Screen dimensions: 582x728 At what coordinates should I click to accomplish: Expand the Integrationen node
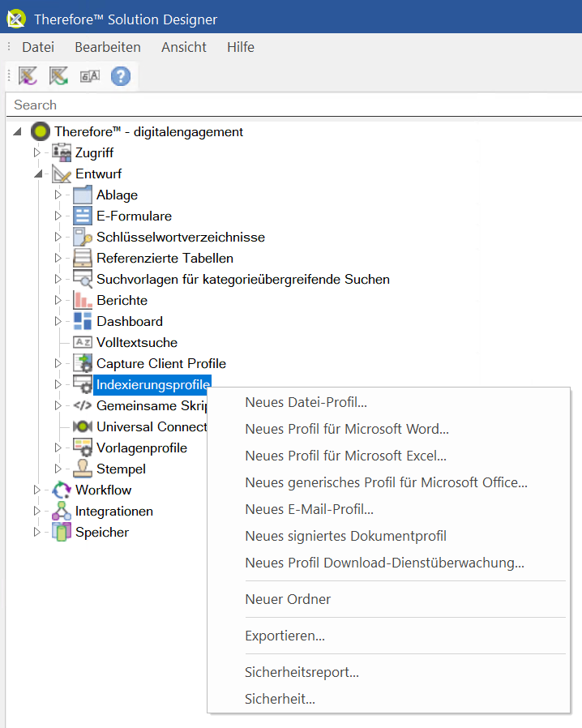36,511
